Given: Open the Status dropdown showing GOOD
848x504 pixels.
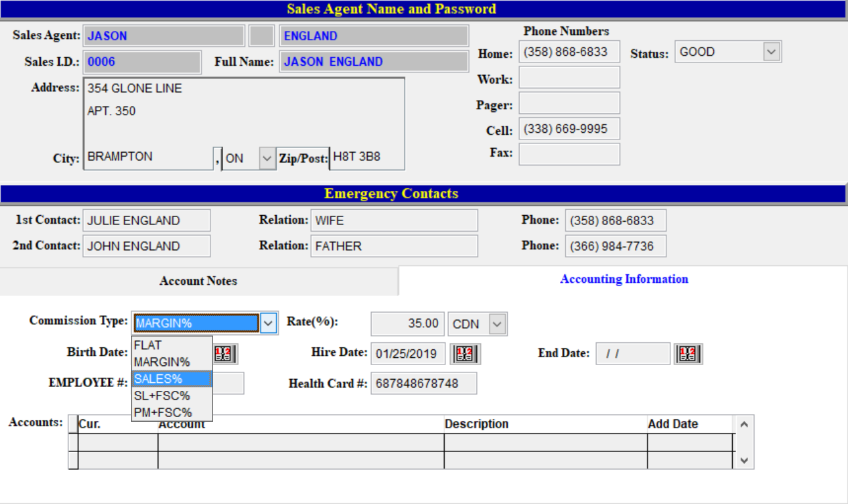Looking at the screenshot, I should click(772, 52).
